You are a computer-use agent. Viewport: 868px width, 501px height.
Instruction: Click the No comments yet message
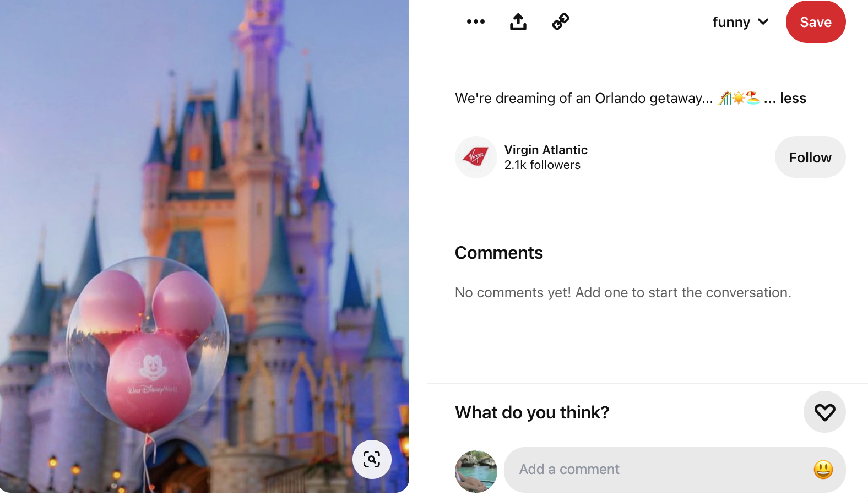tap(623, 292)
